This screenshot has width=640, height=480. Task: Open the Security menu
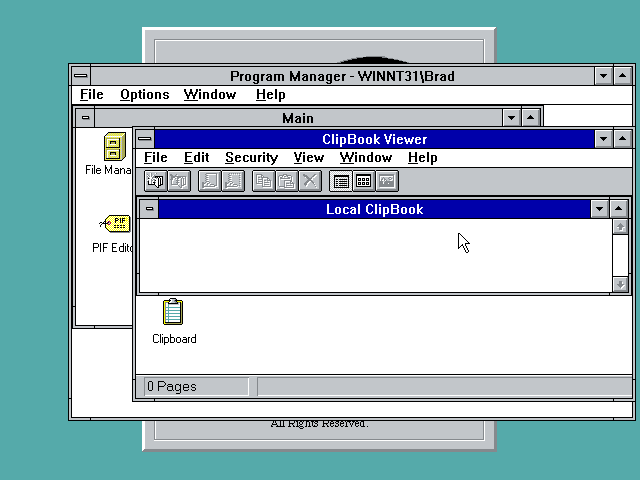(x=251, y=158)
